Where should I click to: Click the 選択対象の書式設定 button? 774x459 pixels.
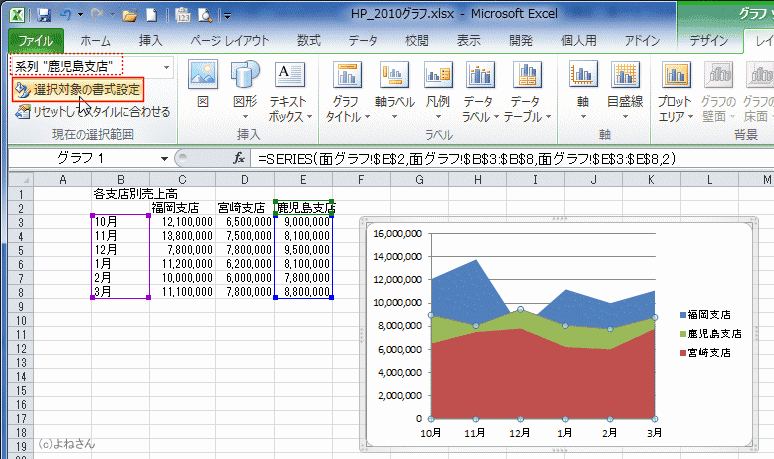[78, 89]
